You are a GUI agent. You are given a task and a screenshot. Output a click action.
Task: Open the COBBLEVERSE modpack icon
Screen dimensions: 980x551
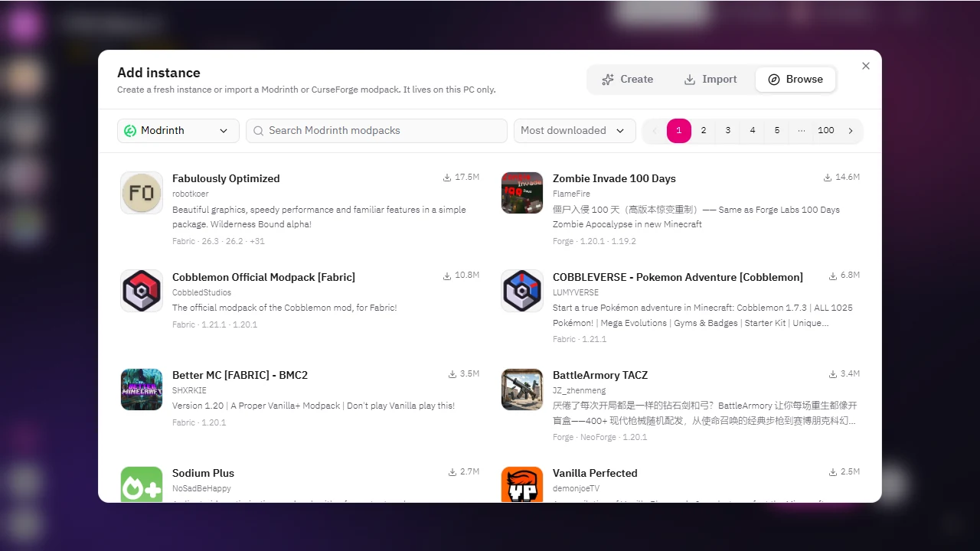[522, 291]
